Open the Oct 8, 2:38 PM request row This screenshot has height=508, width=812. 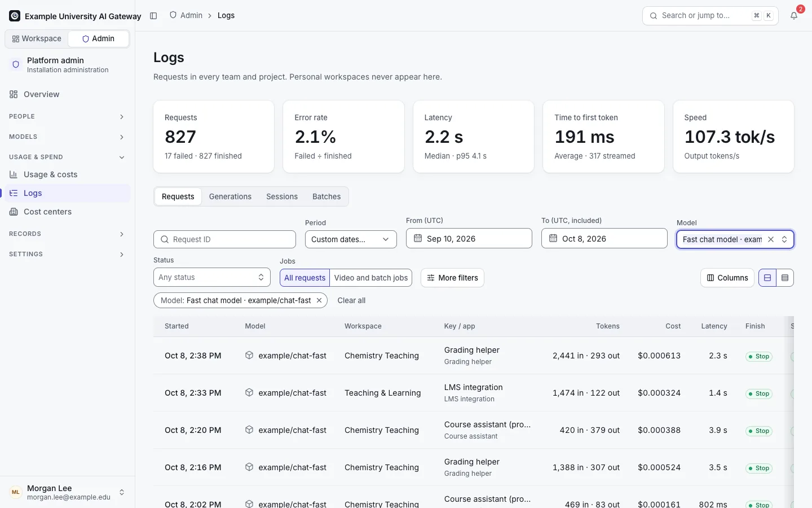[x=474, y=356]
